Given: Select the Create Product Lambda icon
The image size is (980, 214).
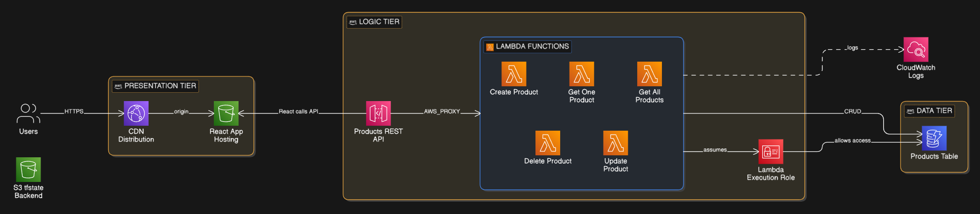Looking at the screenshot, I should pyautogui.click(x=514, y=74).
